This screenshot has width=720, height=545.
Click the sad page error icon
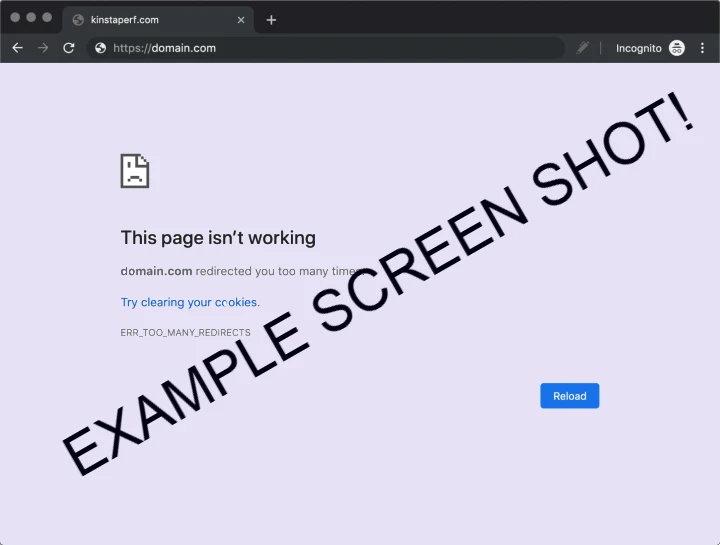(135, 171)
